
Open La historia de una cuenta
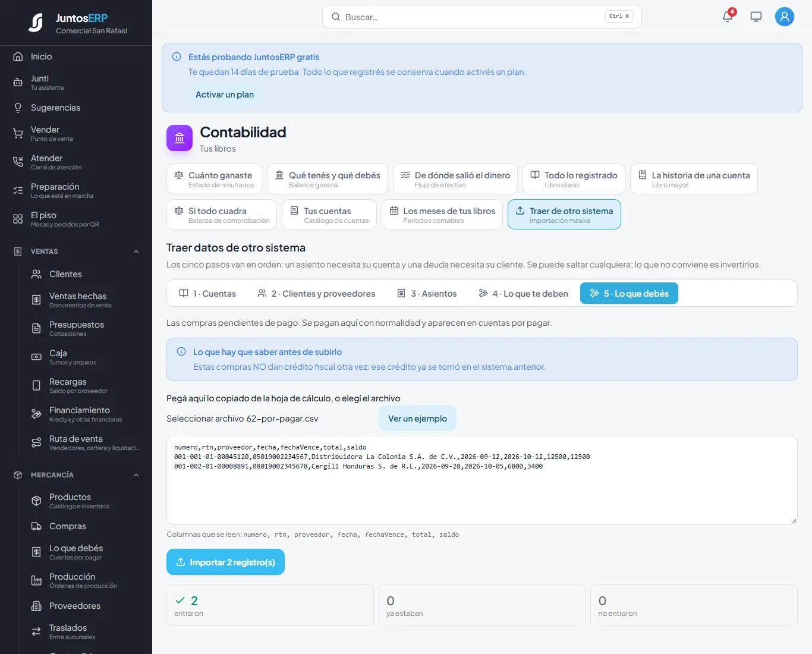pyautogui.click(x=694, y=179)
